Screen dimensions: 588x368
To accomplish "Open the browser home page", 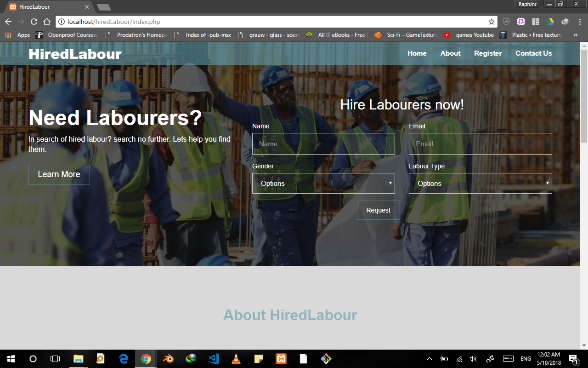I will (x=46, y=22).
